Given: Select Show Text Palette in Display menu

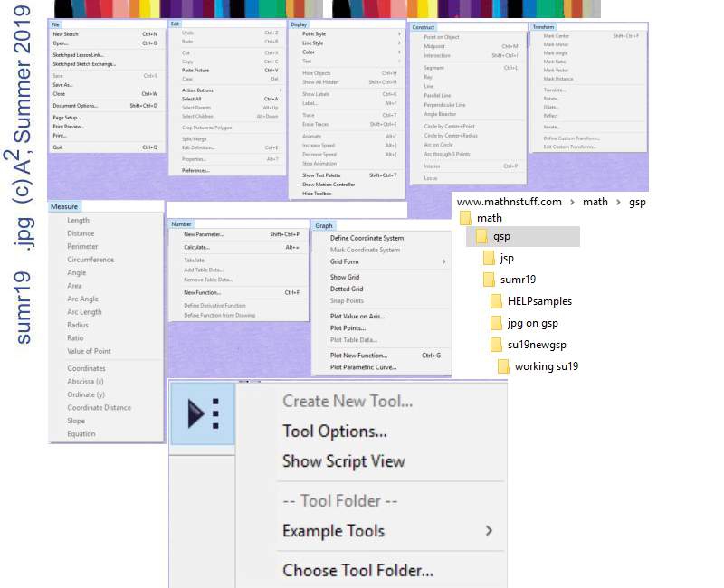Looking at the screenshot, I should pyautogui.click(x=321, y=175).
